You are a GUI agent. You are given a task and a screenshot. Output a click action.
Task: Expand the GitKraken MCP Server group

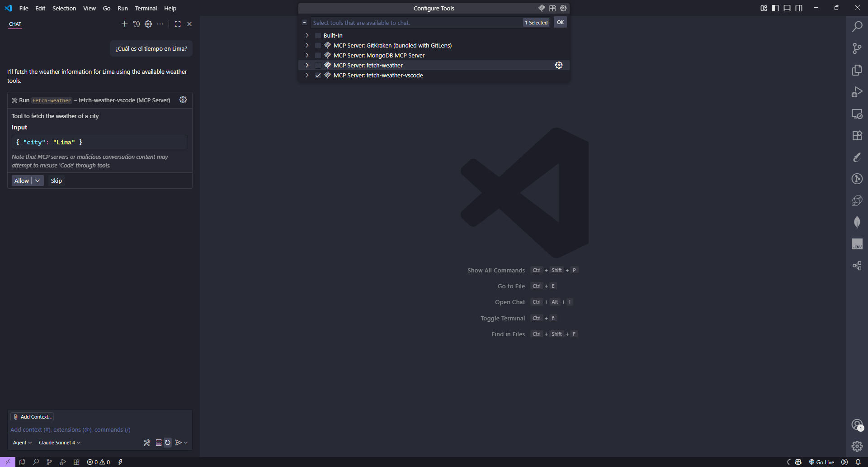point(307,45)
